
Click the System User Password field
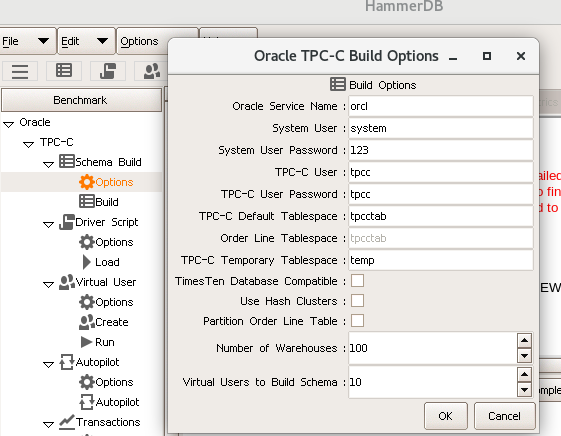click(x=441, y=150)
